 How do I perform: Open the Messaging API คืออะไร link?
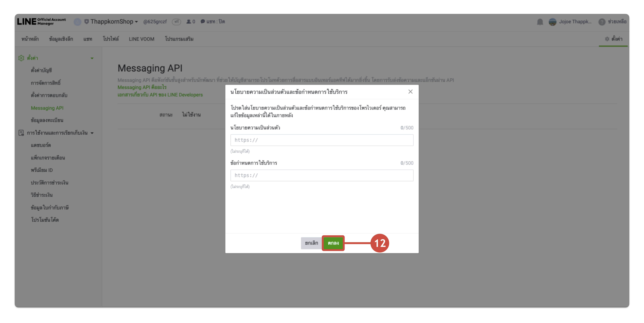click(142, 87)
